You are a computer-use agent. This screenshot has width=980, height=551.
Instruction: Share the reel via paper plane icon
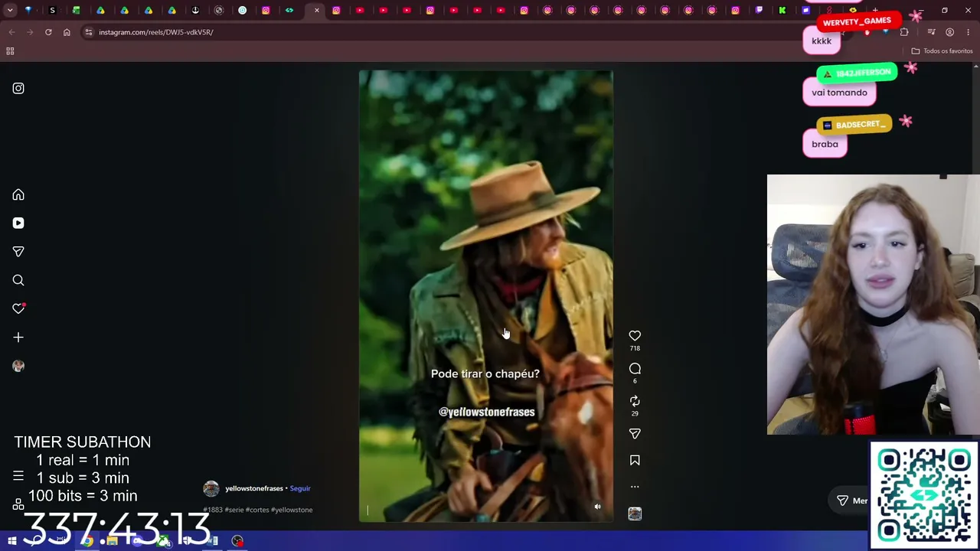pyautogui.click(x=635, y=434)
